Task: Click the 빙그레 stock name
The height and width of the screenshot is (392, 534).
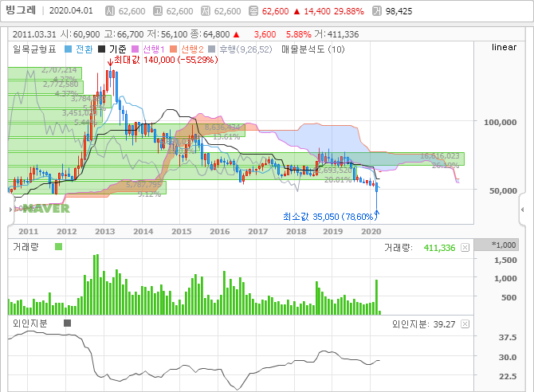Action: click(x=21, y=10)
